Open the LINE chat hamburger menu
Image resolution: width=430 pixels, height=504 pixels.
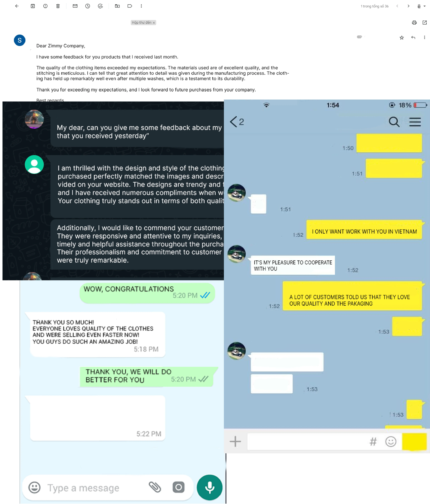415,122
